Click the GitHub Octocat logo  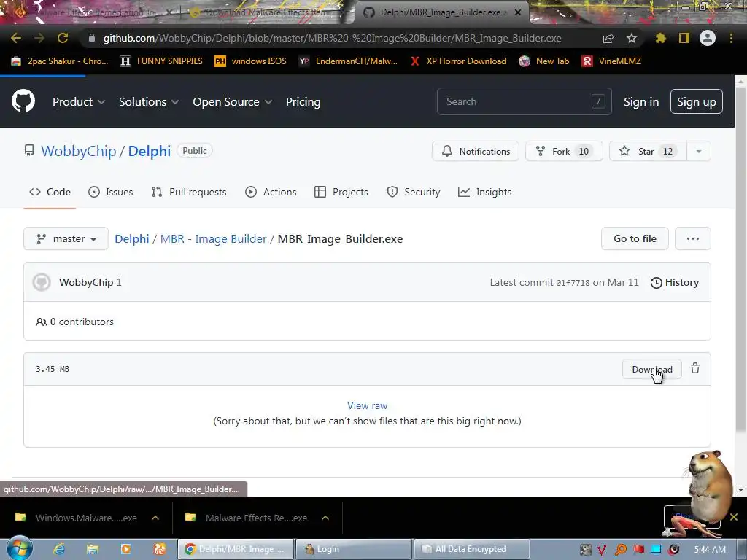point(23,101)
